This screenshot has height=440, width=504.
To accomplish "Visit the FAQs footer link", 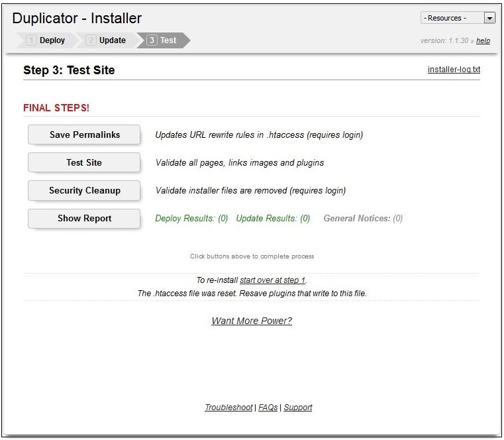I will tap(268, 408).
